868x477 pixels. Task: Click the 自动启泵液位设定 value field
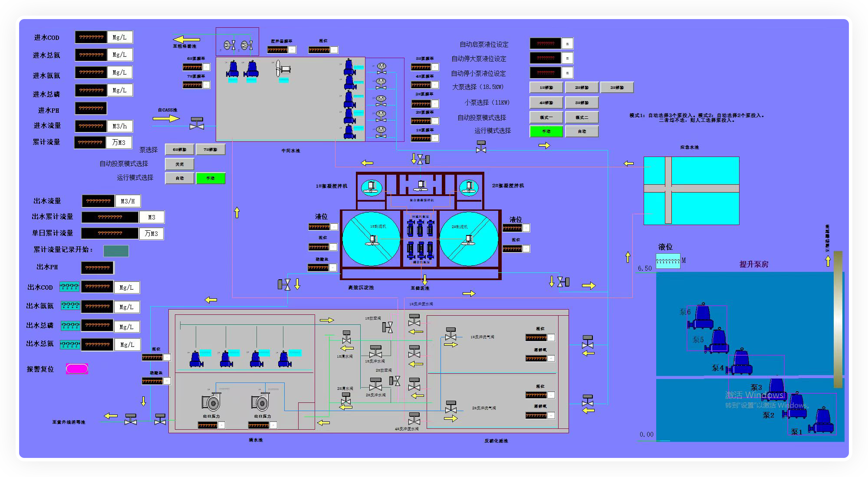pyautogui.click(x=545, y=44)
